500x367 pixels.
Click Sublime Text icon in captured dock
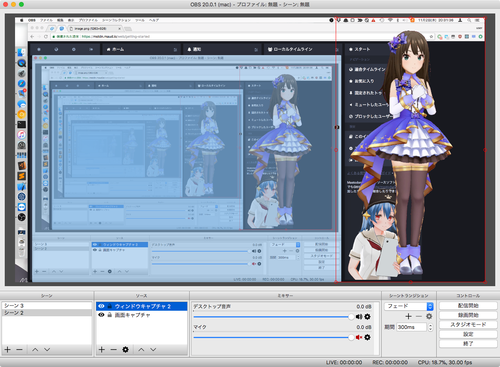[x=21, y=176]
